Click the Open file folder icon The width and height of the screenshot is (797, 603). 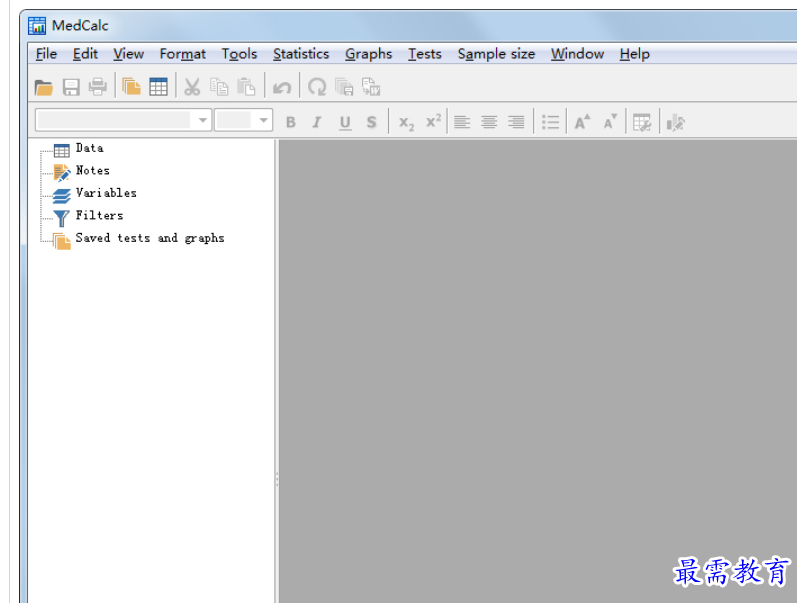pyautogui.click(x=44, y=87)
